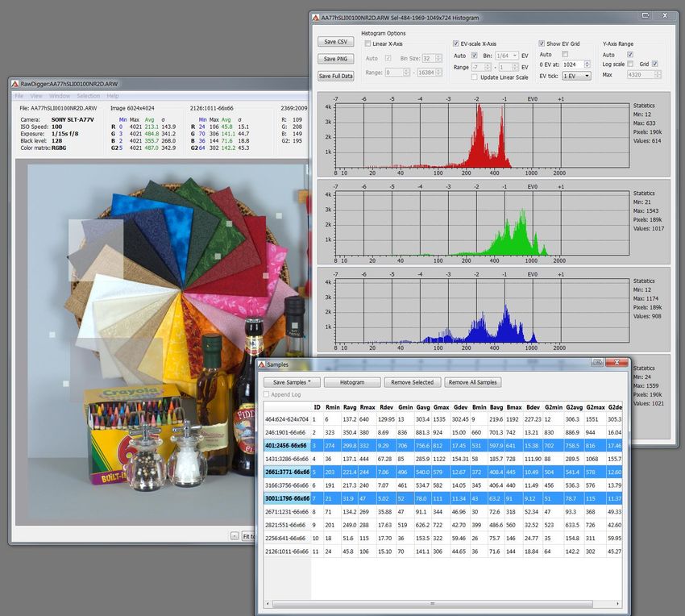Toggle Auto checkbox under EV-scale X-Axis
Screen dimensions: 685x616
474,56
